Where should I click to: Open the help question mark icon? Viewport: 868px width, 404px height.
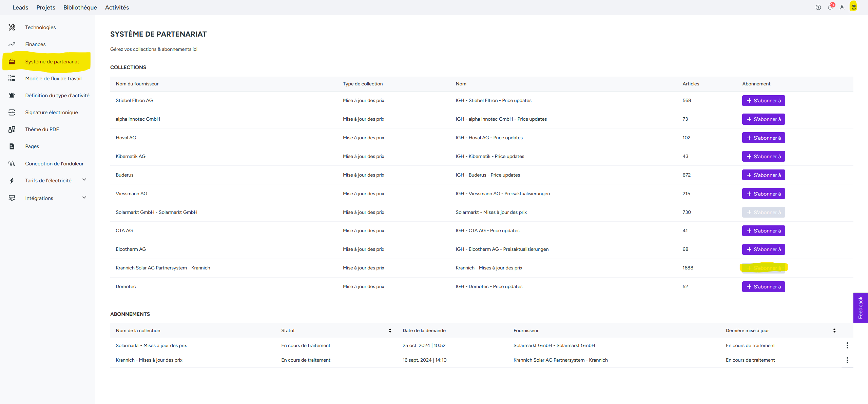[818, 7]
